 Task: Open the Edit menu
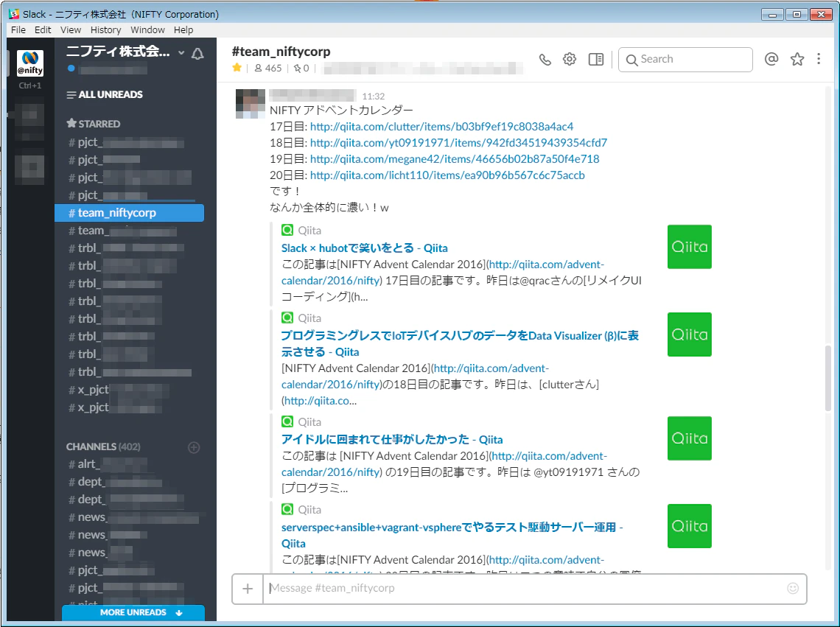point(43,30)
